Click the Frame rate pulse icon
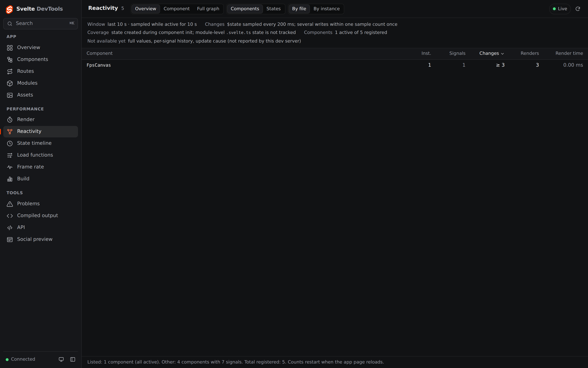The width and height of the screenshot is (588, 368). pyautogui.click(x=10, y=167)
